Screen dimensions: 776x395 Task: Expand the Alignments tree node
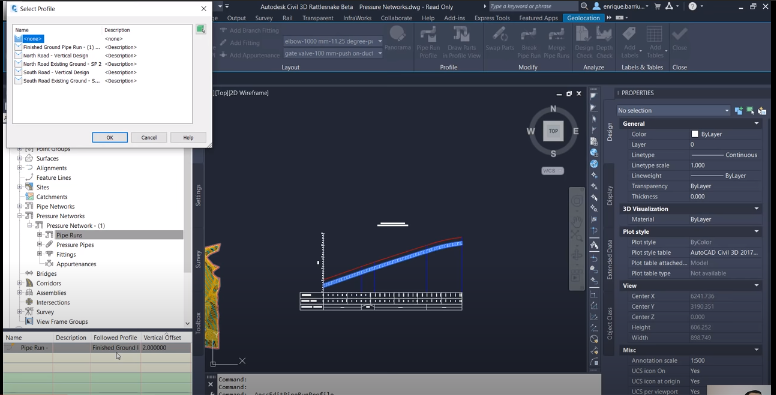tap(20, 168)
